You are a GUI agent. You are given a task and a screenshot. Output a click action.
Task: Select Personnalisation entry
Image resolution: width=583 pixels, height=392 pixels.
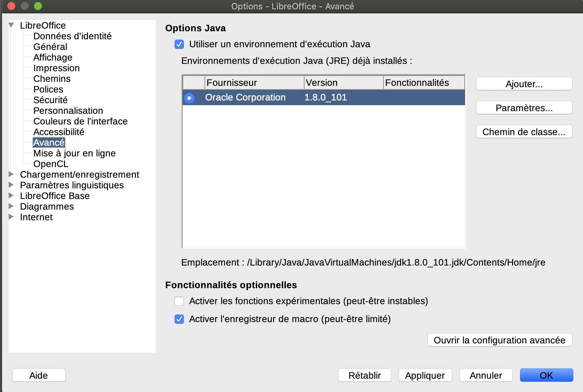(68, 110)
